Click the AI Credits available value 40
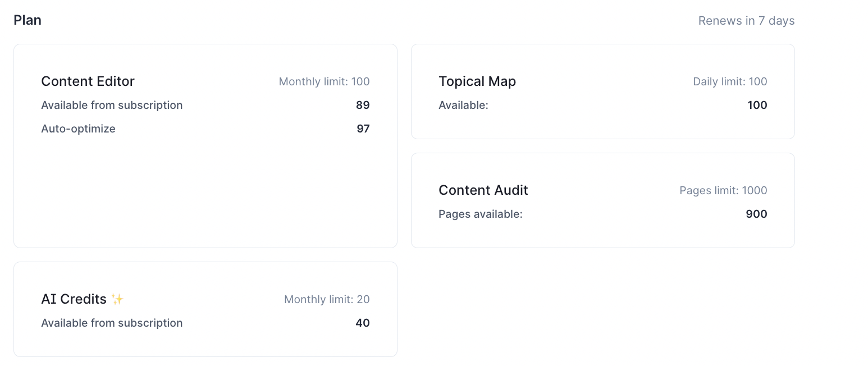868x366 pixels. tap(363, 323)
